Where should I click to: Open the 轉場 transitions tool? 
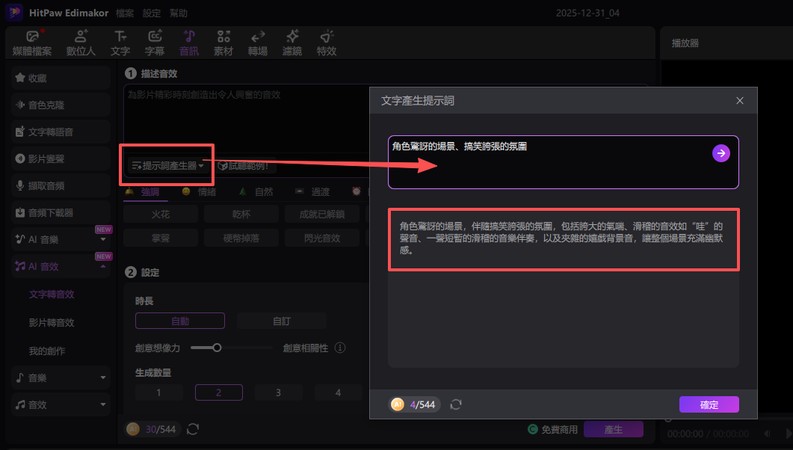point(257,43)
